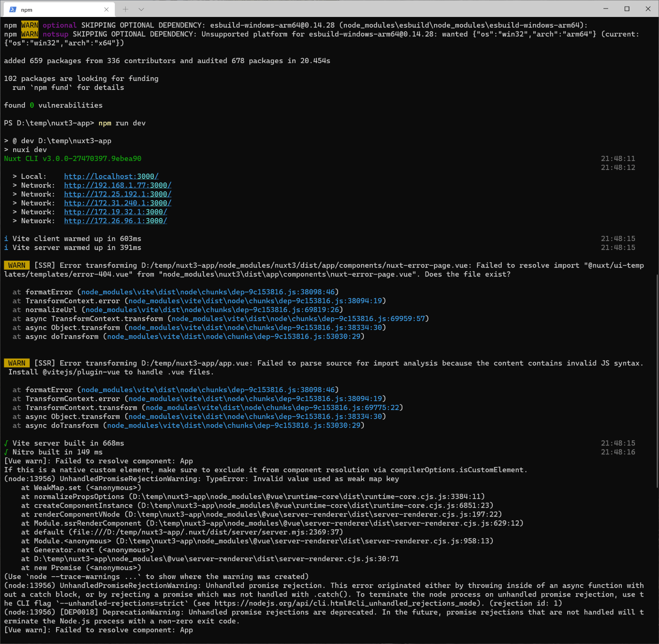Click 'Vite client warmed up in 603ms'
Screen dimensions: 659x644
(77, 239)
